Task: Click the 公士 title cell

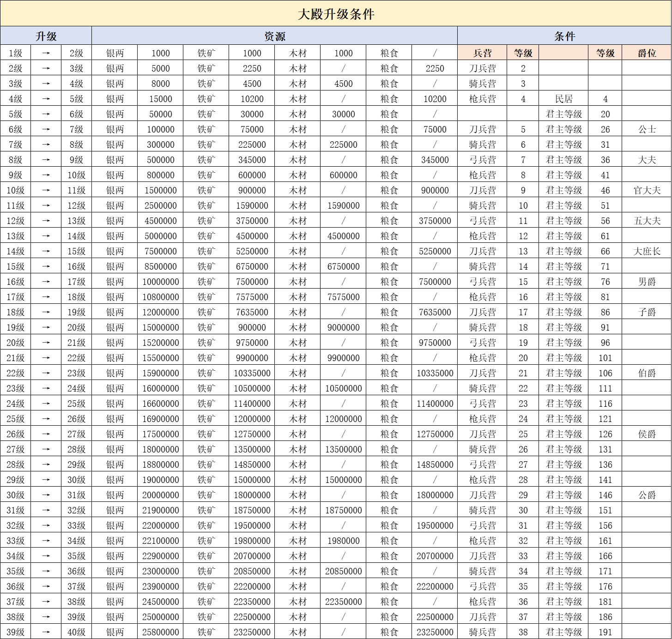Action: point(647,129)
